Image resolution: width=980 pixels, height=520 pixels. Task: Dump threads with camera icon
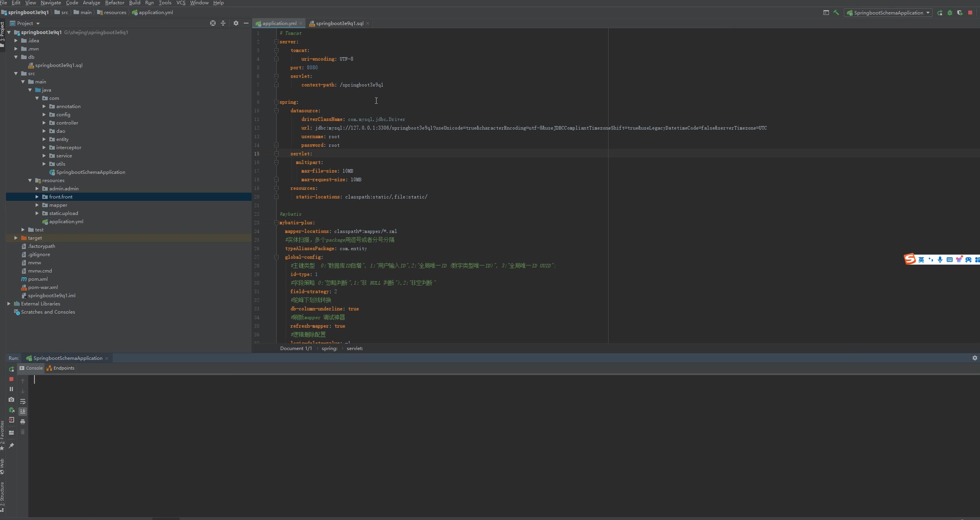(x=11, y=399)
